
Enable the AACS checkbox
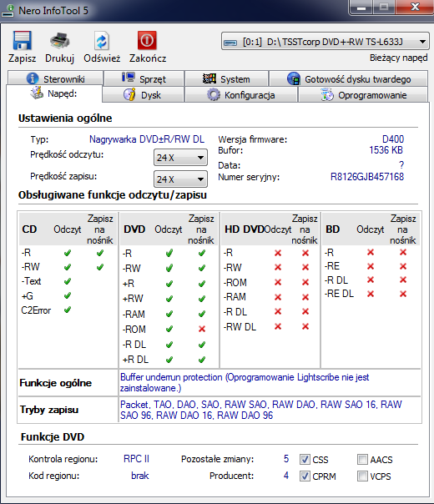pyautogui.click(x=362, y=459)
